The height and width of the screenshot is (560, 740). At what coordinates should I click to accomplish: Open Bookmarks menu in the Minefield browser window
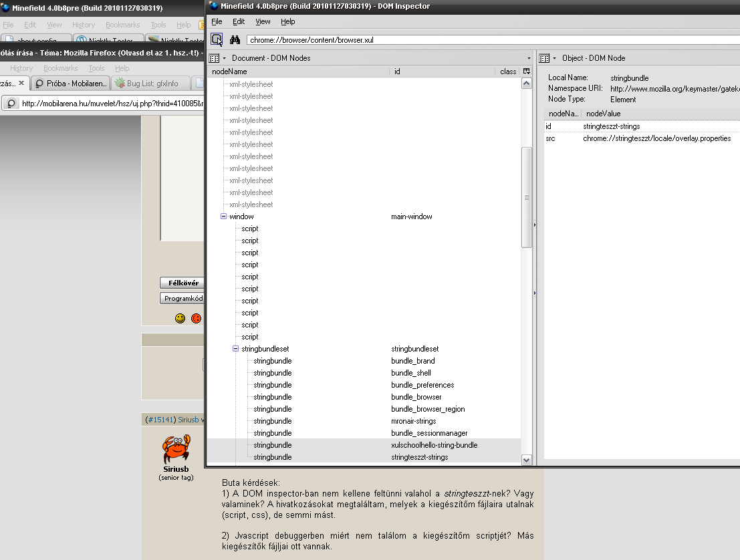tap(123, 25)
